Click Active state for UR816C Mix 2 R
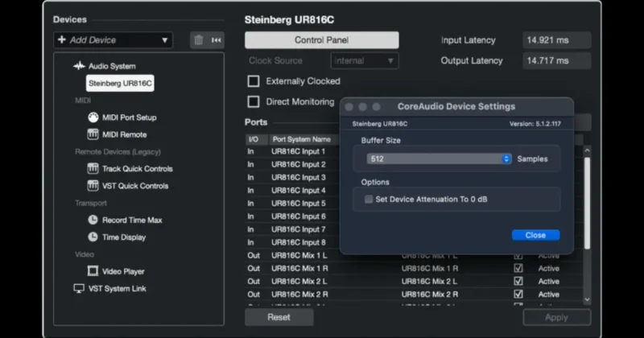This screenshot has height=338, width=644. [x=549, y=294]
